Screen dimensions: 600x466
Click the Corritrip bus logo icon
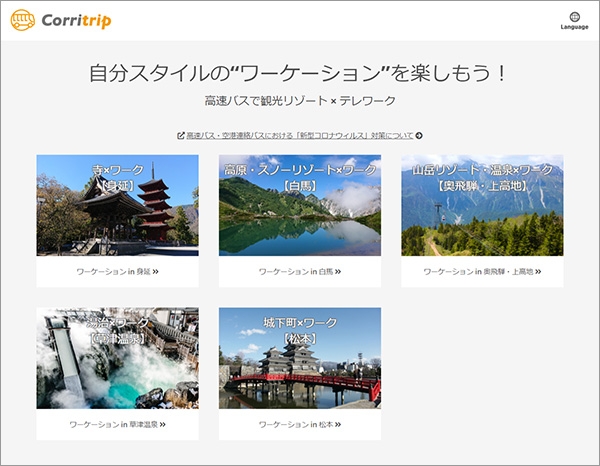[23, 19]
